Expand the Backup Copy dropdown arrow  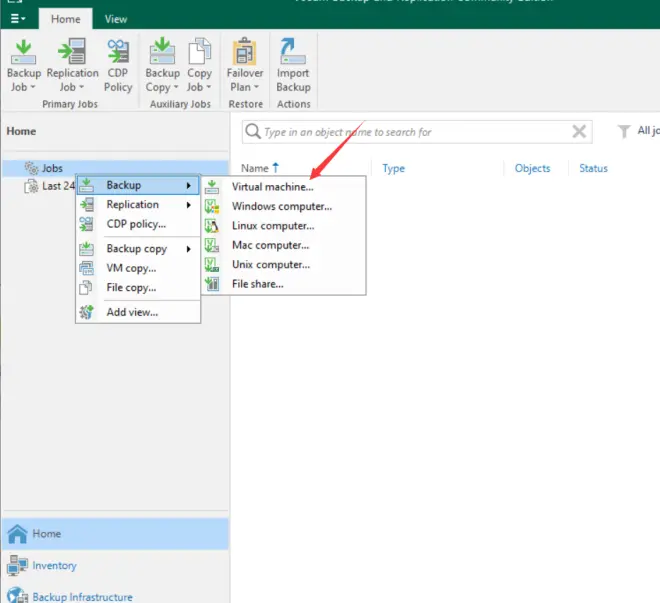coord(176,87)
